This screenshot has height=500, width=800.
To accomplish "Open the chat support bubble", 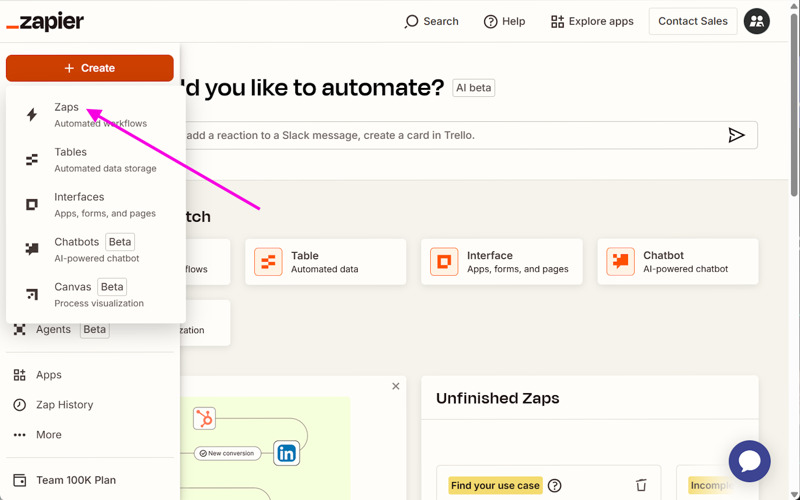I will click(x=749, y=461).
